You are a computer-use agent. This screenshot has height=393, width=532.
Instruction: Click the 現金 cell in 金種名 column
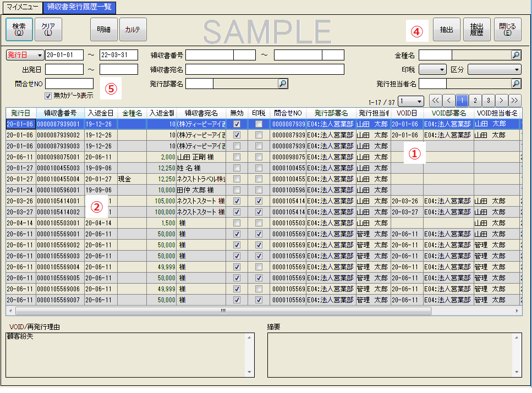tap(132, 179)
